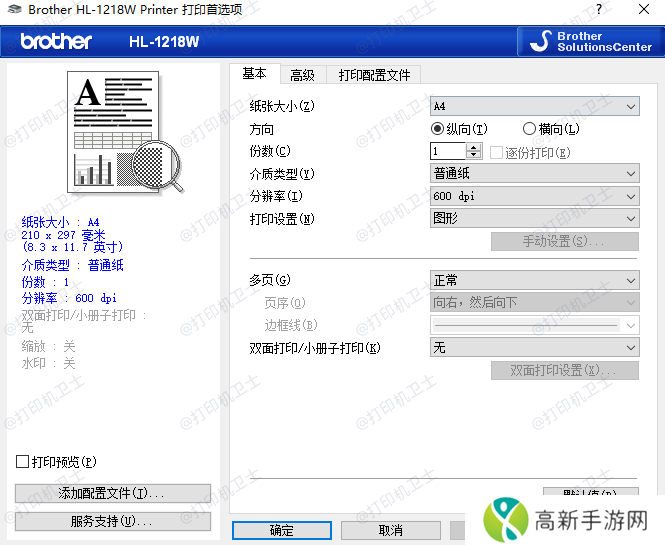665x545 pixels.
Task: Close the printing preferences dialog
Action: pyautogui.click(x=643, y=9)
